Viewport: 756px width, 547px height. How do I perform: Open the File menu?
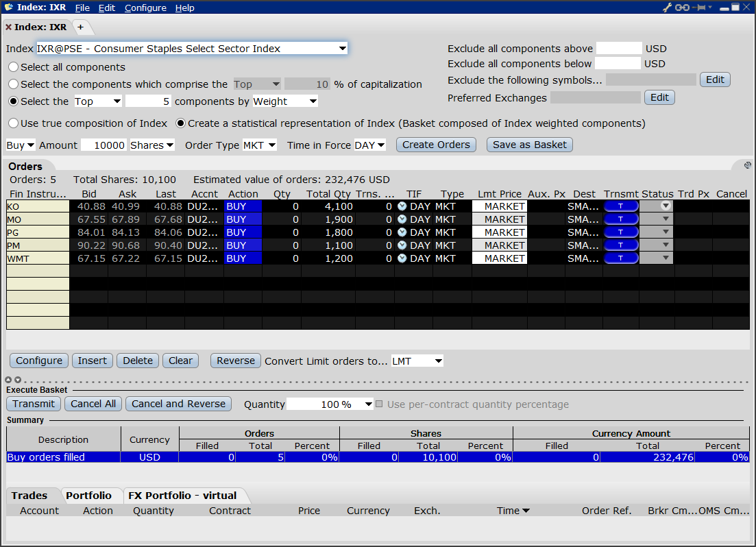tap(82, 8)
